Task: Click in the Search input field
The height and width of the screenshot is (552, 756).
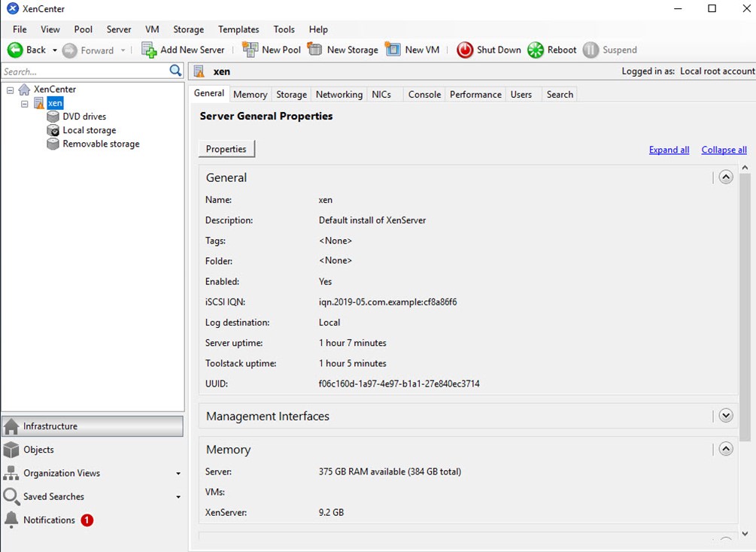Action: (85, 71)
